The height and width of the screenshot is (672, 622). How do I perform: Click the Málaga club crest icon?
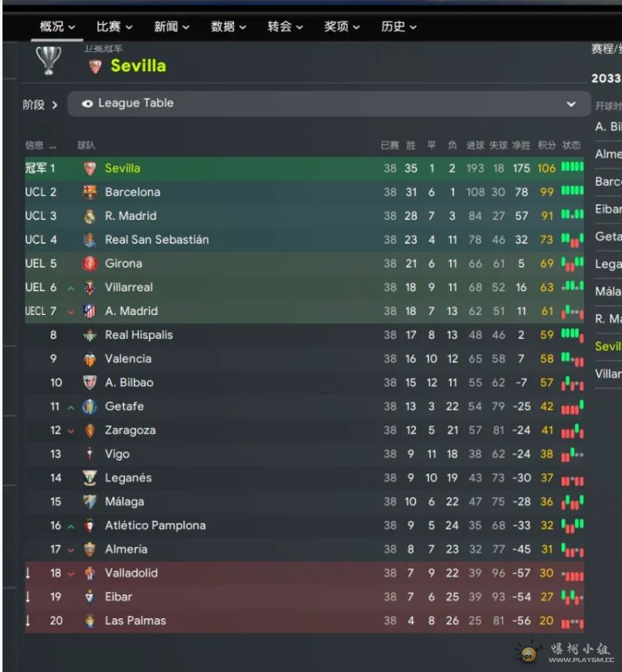(x=89, y=502)
